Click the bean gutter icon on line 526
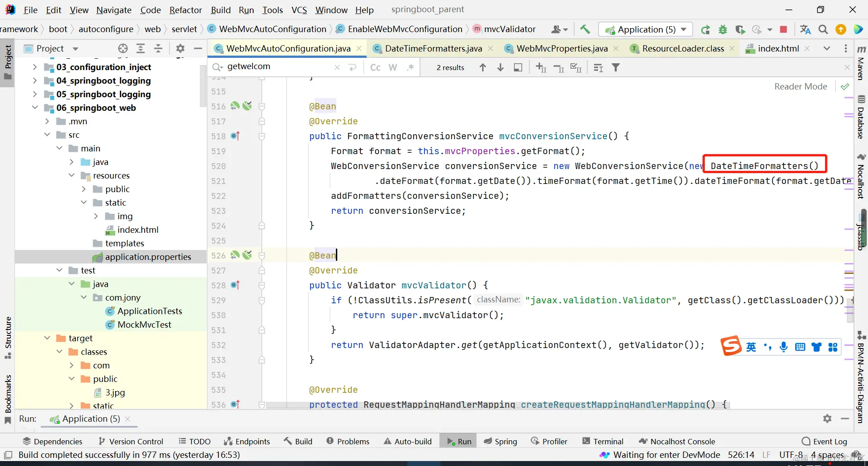Image resolution: width=868 pixels, height=466 pixels. [x=235, y=255]
